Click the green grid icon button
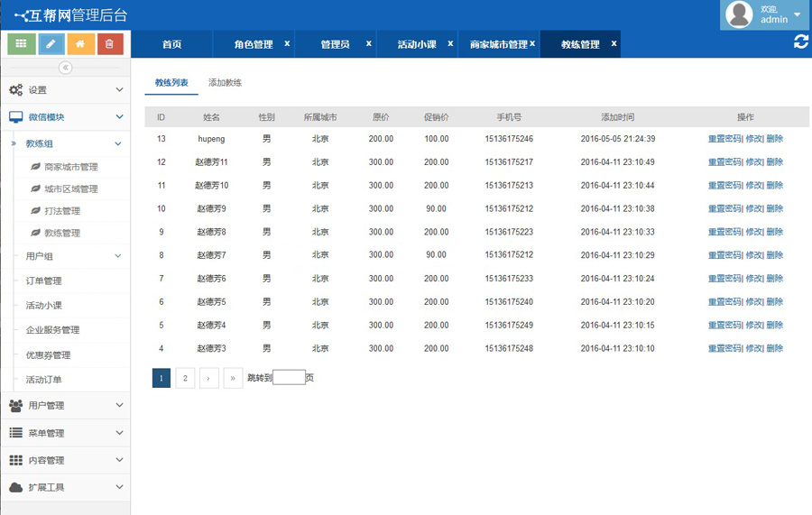 tap(22, 43)
